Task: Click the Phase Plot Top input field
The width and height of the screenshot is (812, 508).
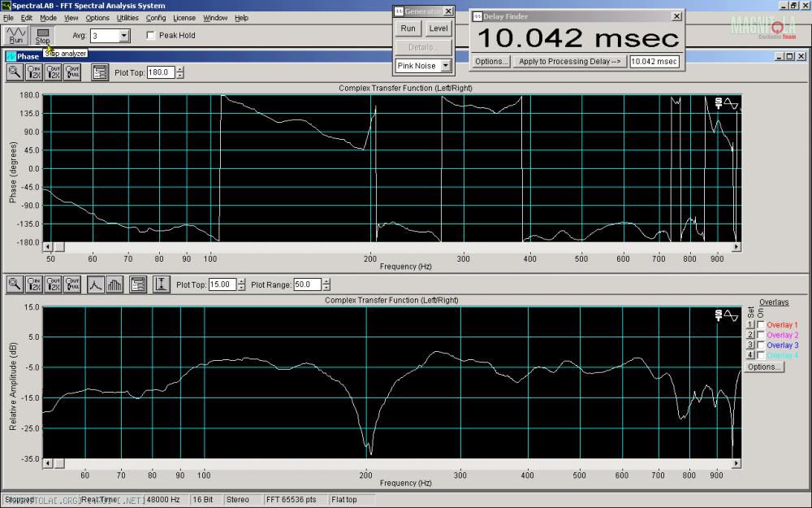Action: pos(161,72)
